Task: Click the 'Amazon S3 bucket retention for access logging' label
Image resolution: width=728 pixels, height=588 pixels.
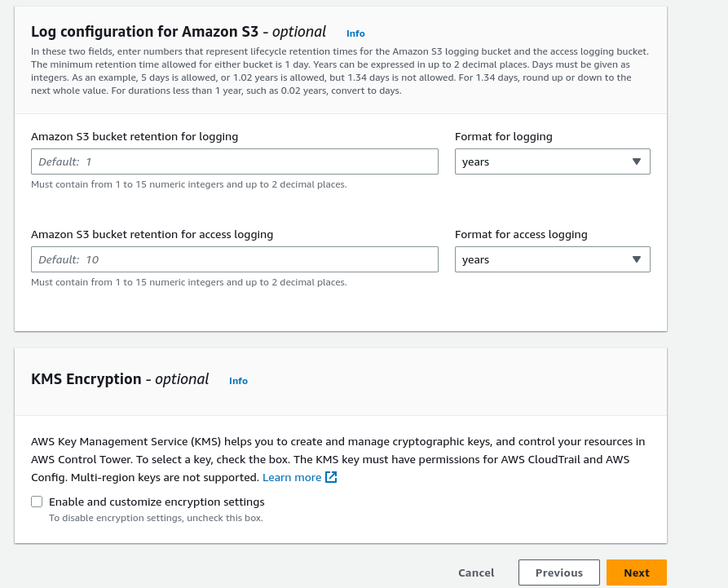Action: pyautogui.click(x=152, y=234)
